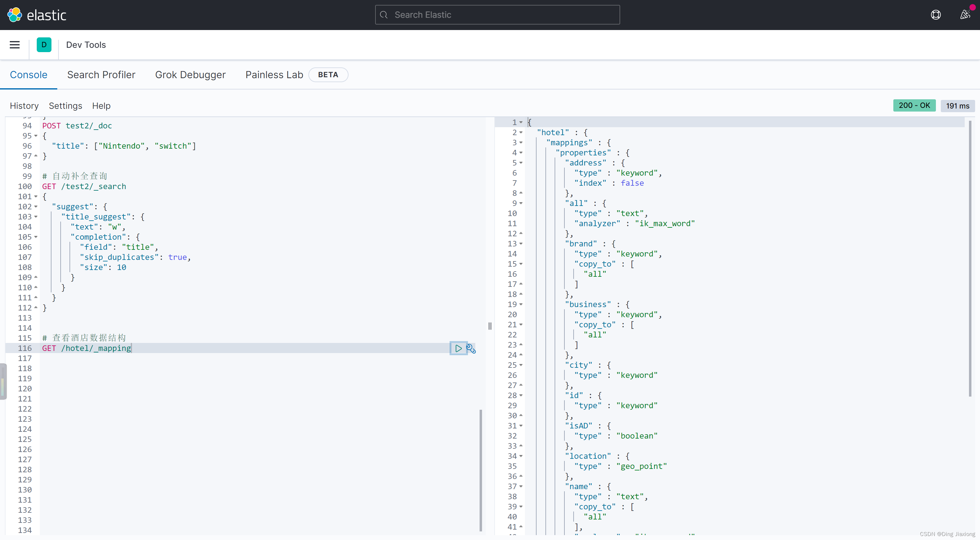Focus the Search Elastic input field
The image size is (980, 540).
(497, 15)
